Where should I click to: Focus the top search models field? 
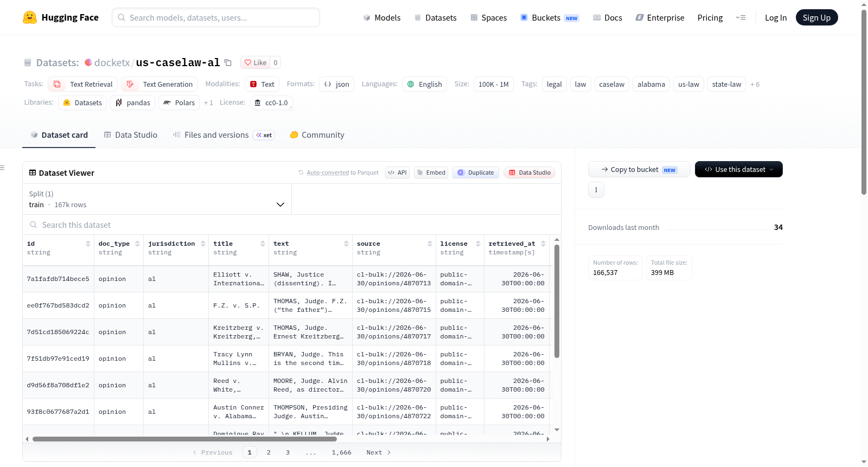[216, 17]
